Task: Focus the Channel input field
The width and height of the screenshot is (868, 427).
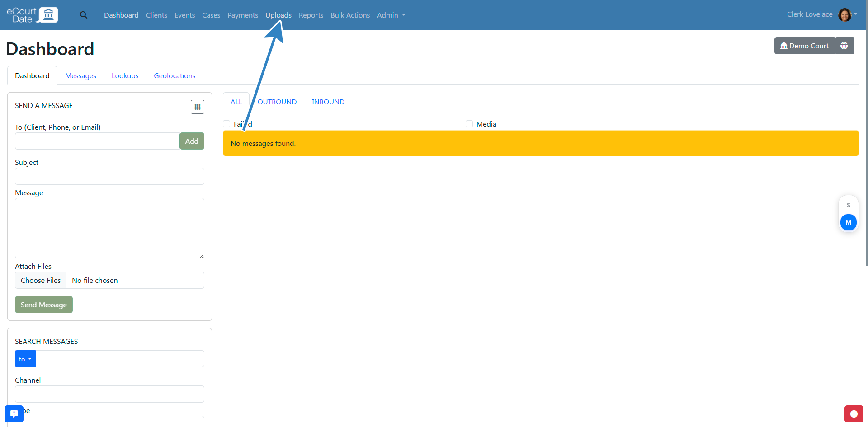Action: click(x=109, y=394)
